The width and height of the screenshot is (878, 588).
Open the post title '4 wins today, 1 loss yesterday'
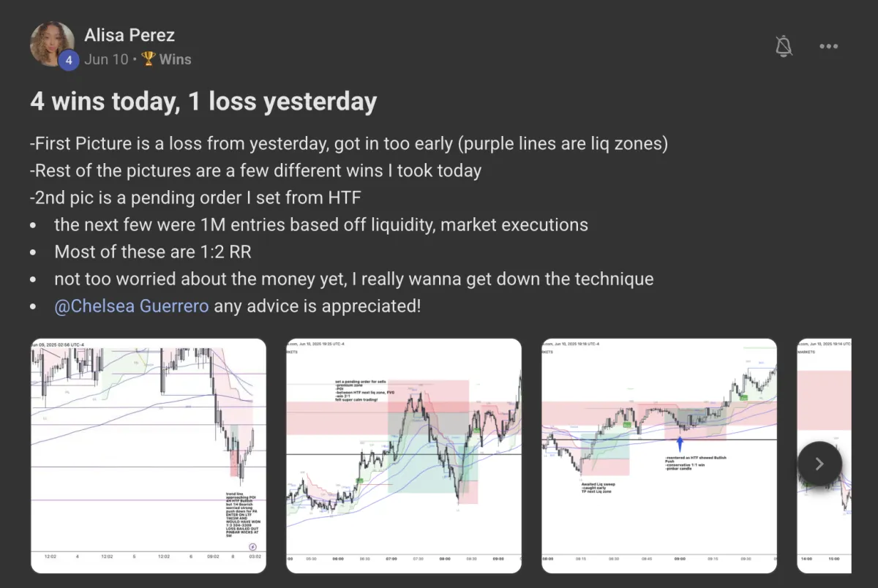tap(203, 101)
